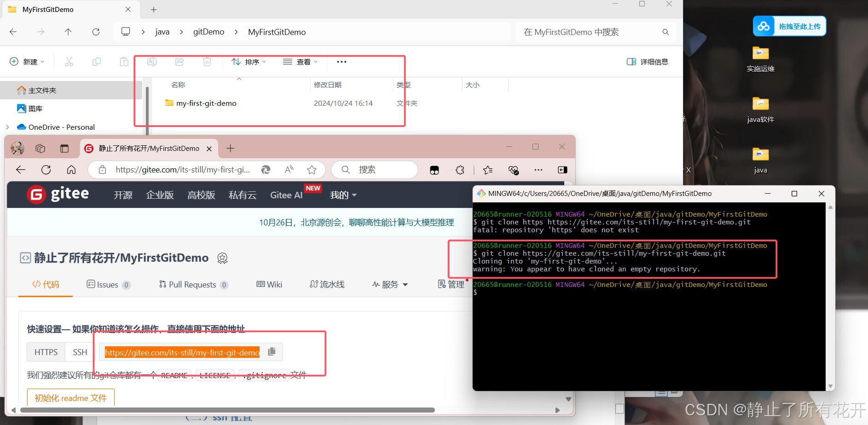This screenshot has width=868, height=425.
Task: Toggle the Edge sidebar icon
Action: click(x=562, y=170)
